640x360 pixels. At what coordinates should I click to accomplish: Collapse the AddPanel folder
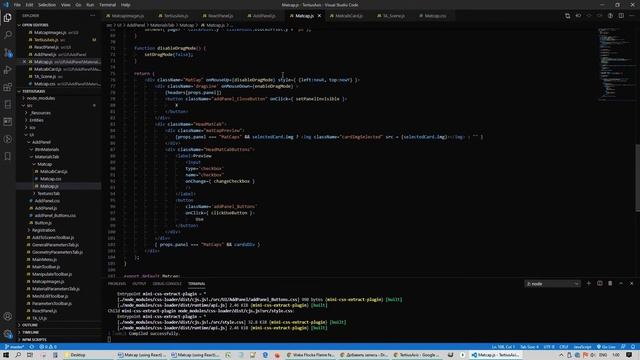tap(41, 142)
